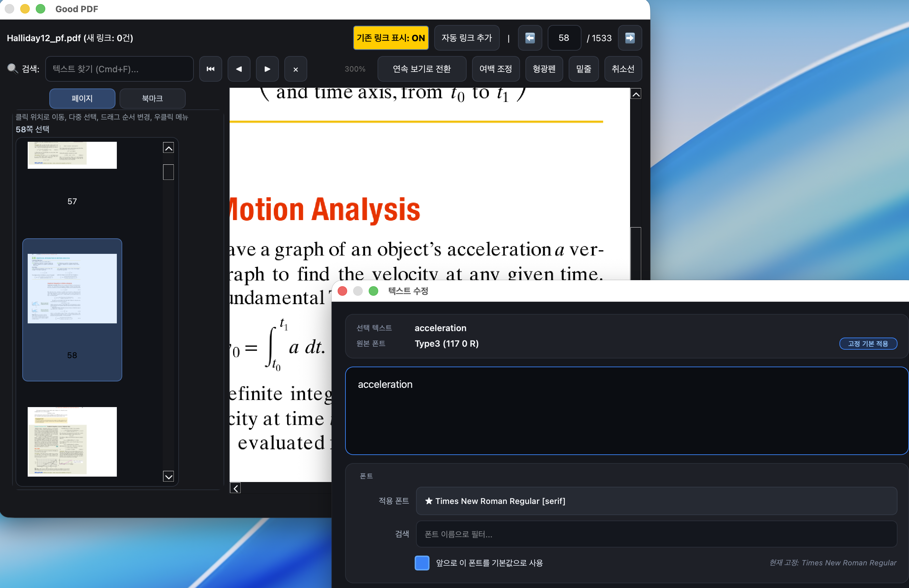909x588 pixels.
Task: Open 적용 폰트 Times New Roman dropdown
Action: (656, 501)
